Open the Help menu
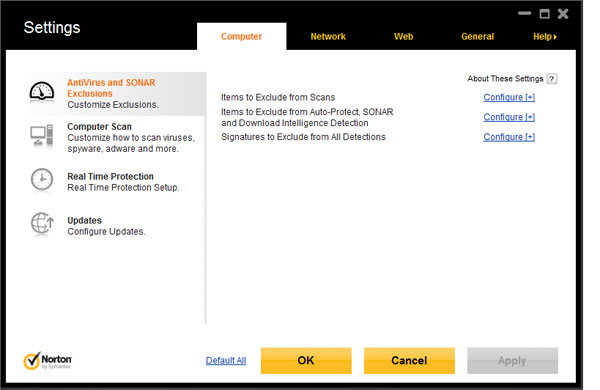The image size is (600, 390). point(545,37)
